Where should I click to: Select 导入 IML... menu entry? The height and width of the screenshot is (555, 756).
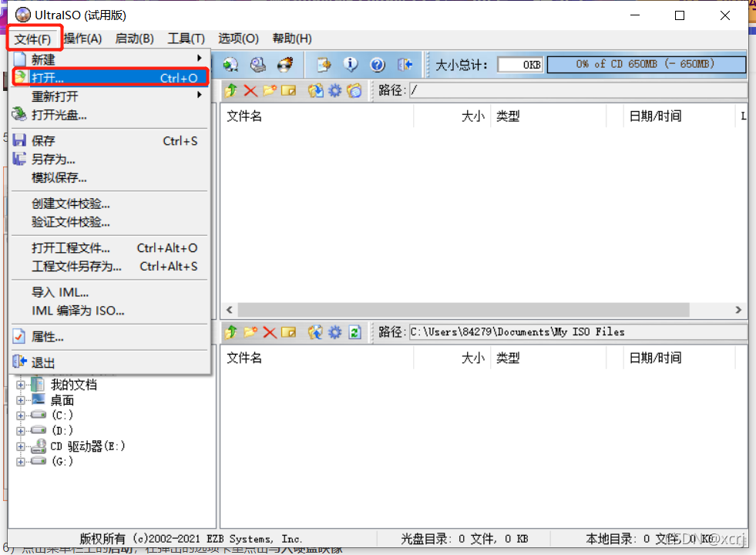110,292
